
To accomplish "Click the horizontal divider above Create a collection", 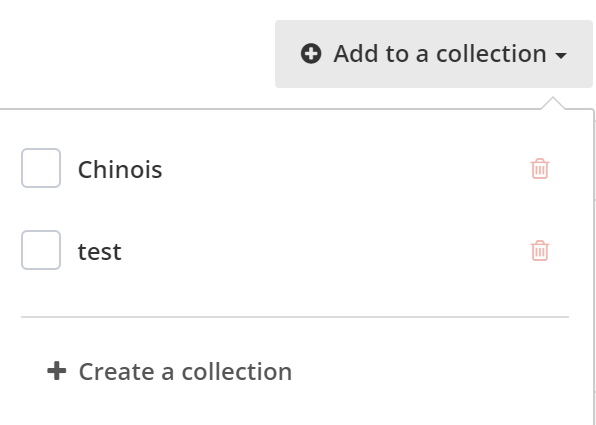I will coord(295,317).
